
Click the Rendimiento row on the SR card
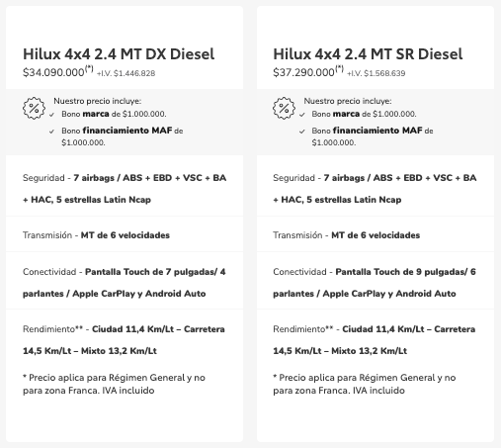coord(375,340)
